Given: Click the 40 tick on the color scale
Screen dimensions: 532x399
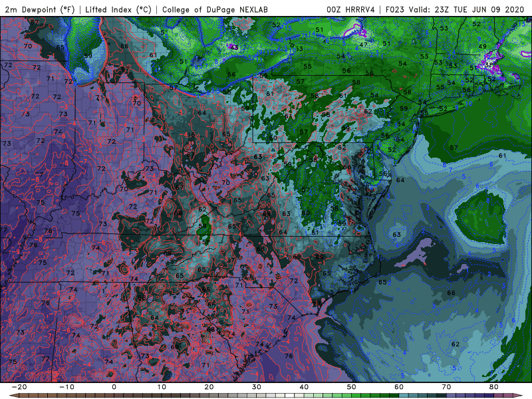Looking at the screenshot, I should coord(304,387).
